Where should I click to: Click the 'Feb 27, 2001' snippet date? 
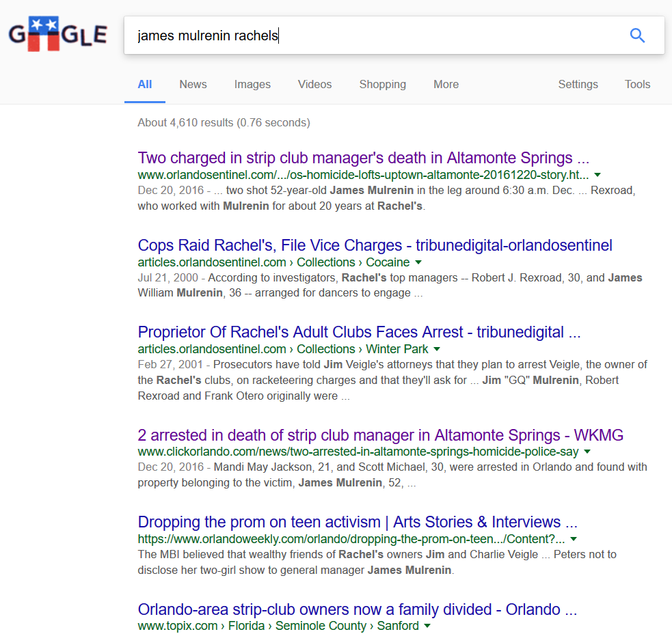point(170,365)
